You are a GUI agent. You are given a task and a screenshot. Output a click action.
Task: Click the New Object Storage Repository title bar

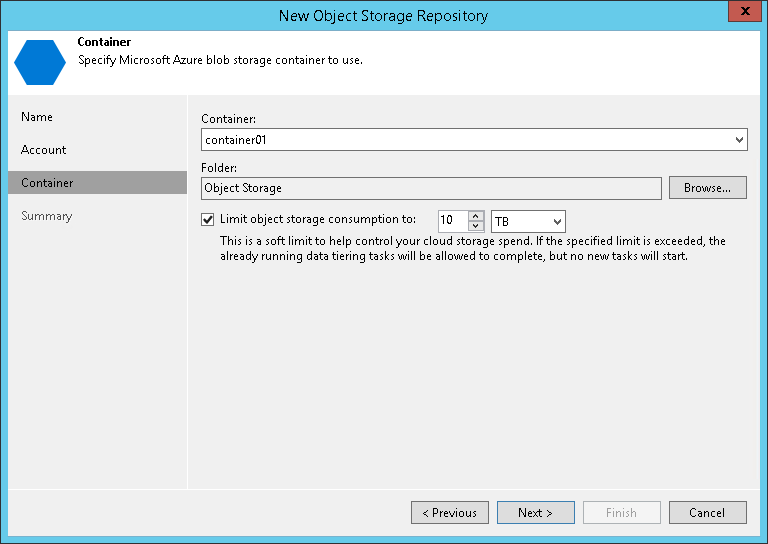(x=384, y=13)
